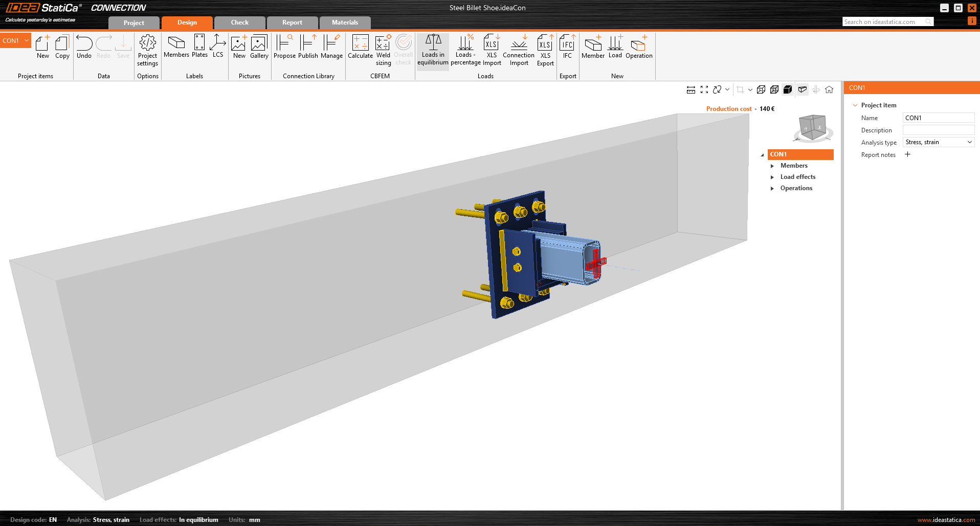Add a new Operation
Screen dimensions: 980x526
(x=639, y=48)
